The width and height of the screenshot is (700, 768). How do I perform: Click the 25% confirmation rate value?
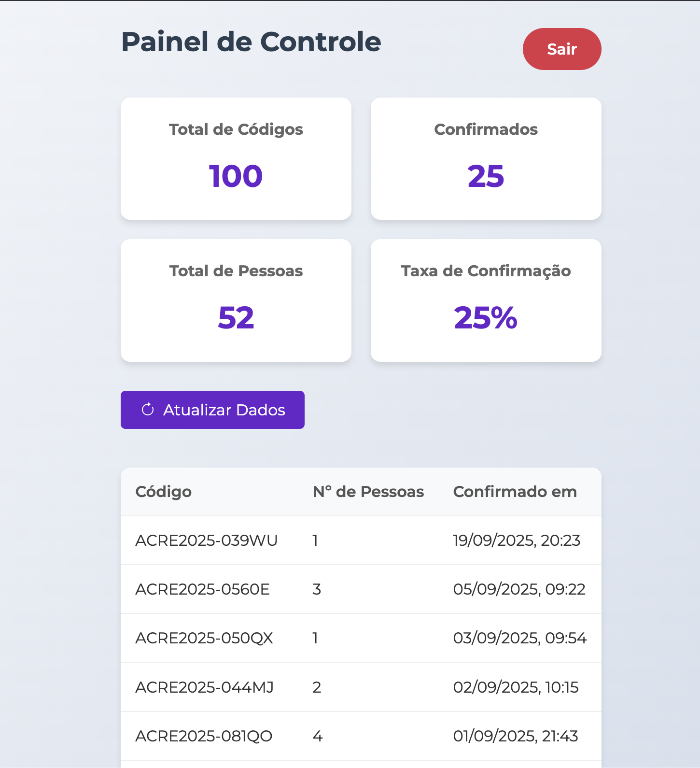pyautogui.click(x=486, y=318)
